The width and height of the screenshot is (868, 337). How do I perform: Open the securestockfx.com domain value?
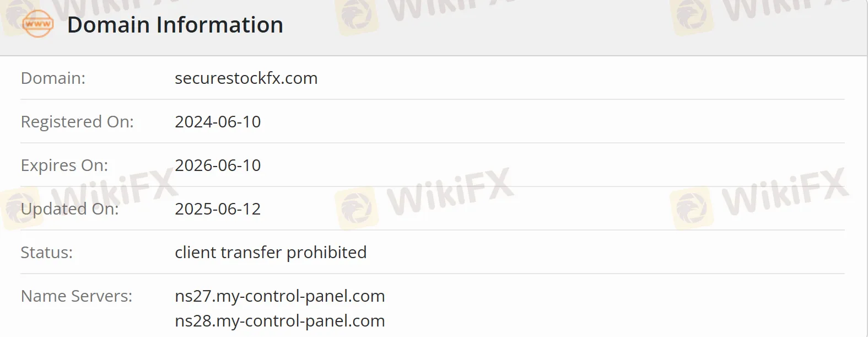[246, 78]
